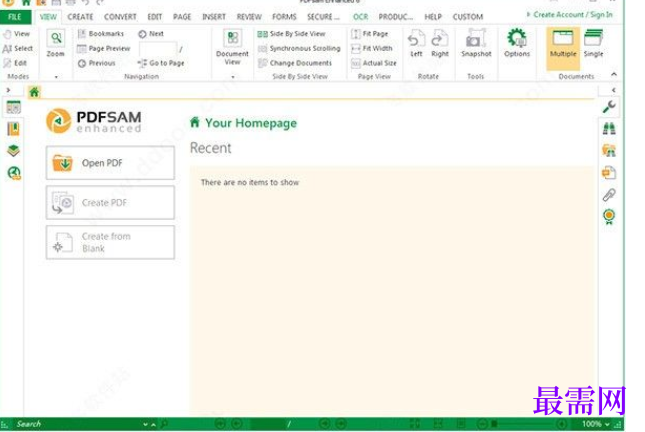Click Create from Blank button
Image resolution: width=645 pixels, height=432 pixels.
coord(110,242)
